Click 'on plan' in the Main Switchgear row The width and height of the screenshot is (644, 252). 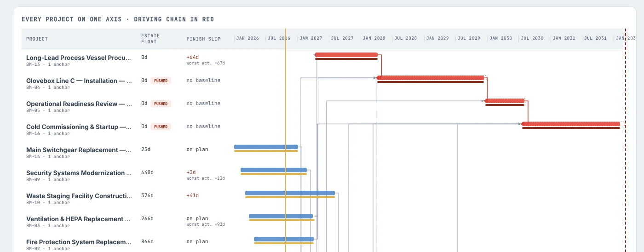(197, 149)
